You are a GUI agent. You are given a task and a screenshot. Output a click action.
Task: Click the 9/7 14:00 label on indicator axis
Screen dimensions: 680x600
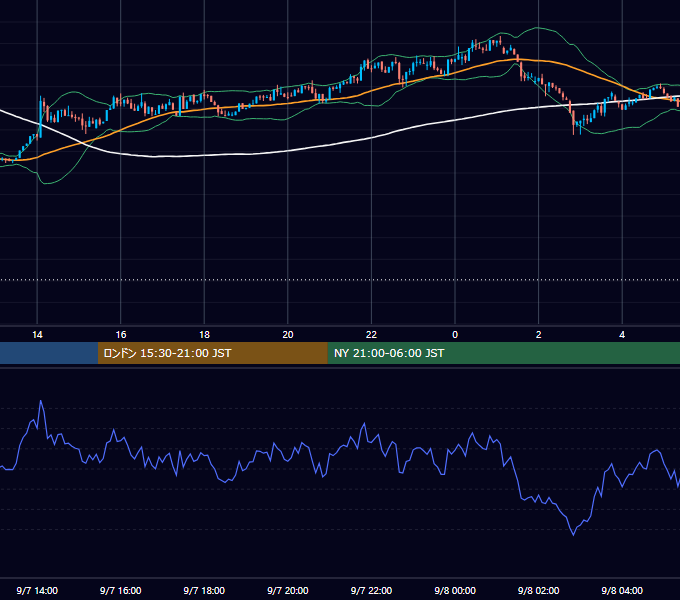(37, 590)
